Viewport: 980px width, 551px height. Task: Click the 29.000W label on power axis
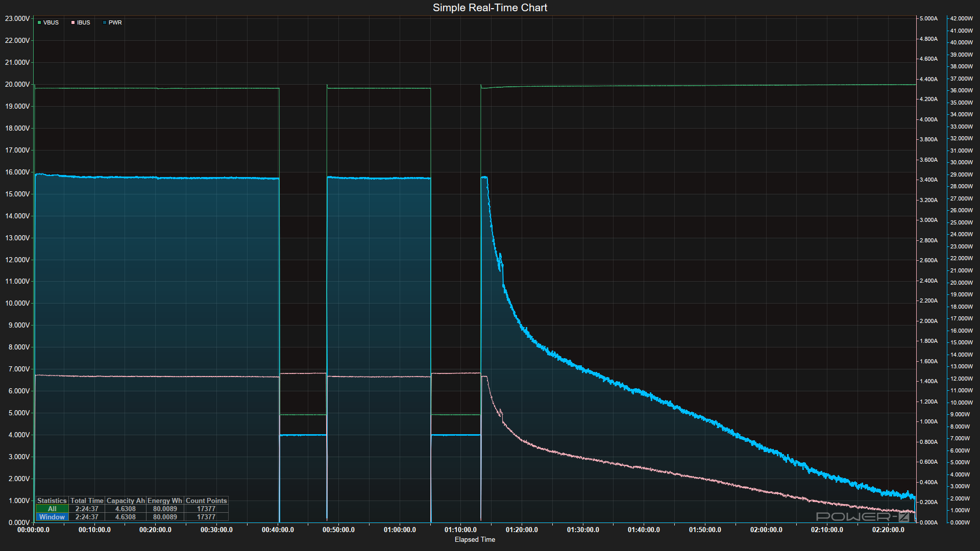point(961,174)
